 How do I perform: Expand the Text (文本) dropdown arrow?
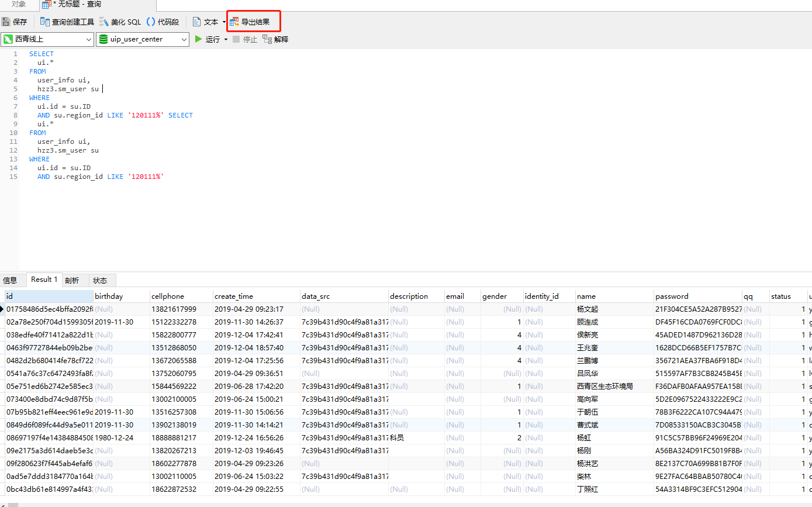(x=224, y=22)
